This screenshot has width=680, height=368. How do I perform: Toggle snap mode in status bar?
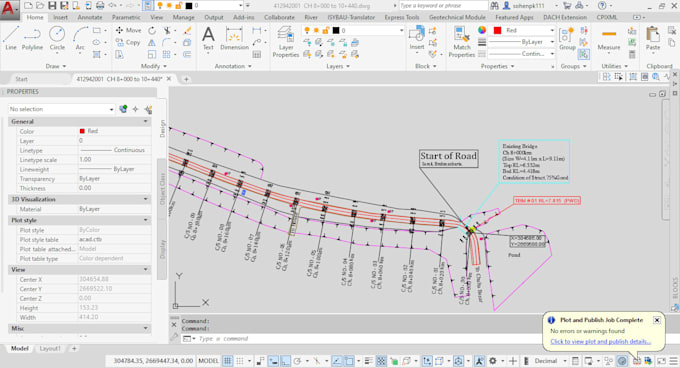[x=239, y=361]
